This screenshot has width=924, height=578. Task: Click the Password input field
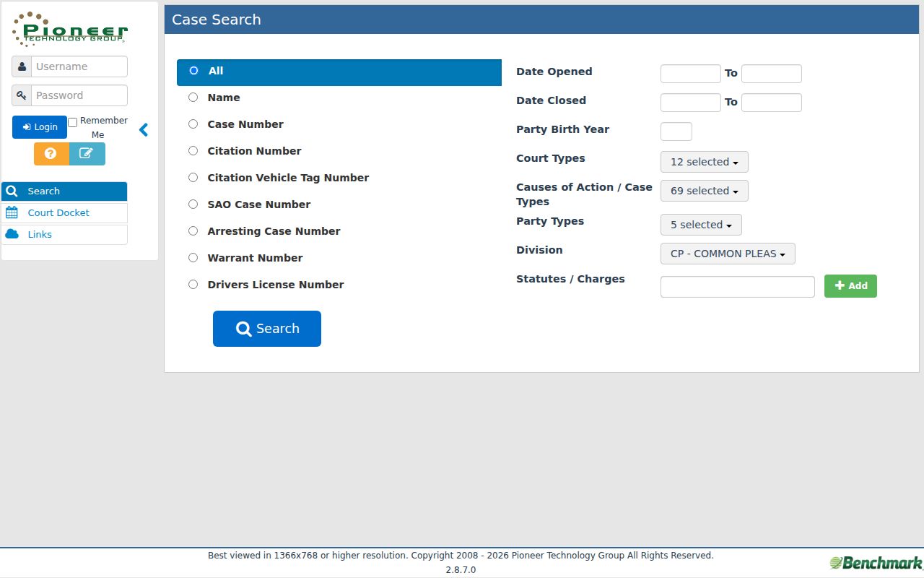point(79,95)
